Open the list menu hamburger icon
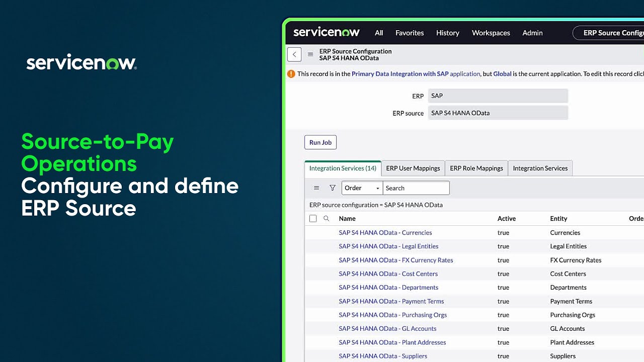Image resolution: width=644 pixels, height=362 pixels. pyautogui.click(x=316, y=188)
